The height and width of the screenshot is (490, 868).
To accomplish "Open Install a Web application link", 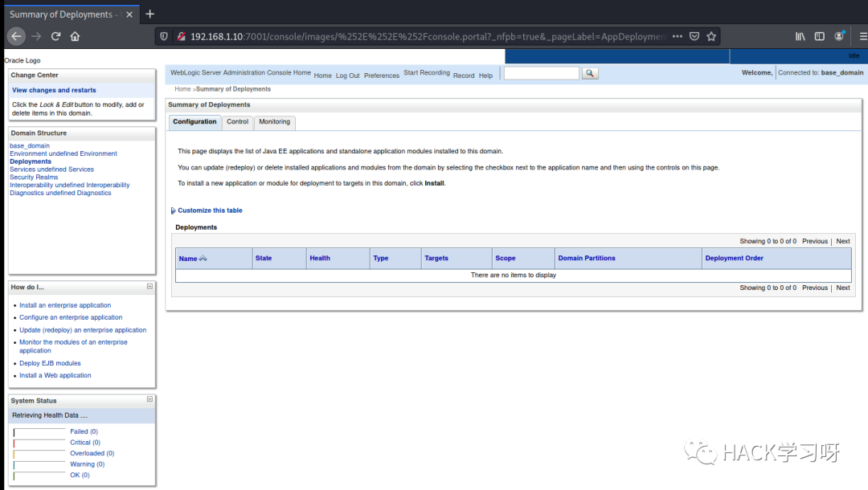I will tap(55, 375).
